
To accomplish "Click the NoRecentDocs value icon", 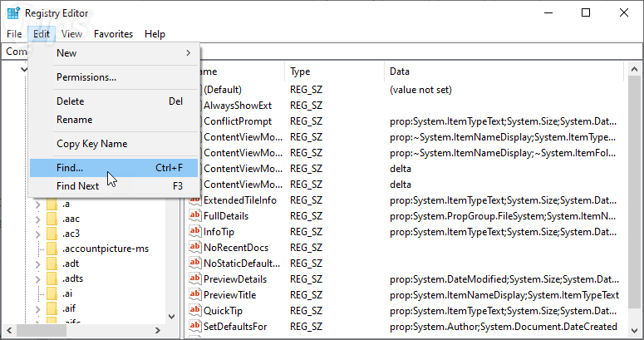I will tap(195, 247).
